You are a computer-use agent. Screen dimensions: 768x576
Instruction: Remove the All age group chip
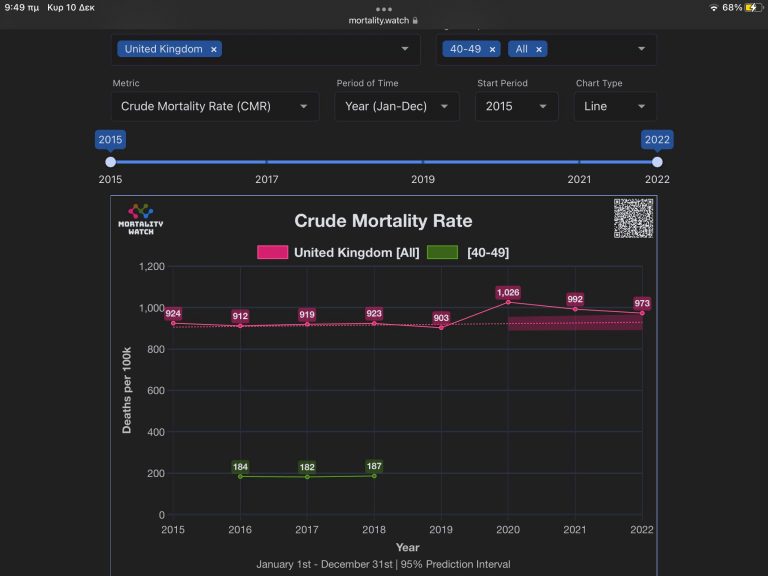coord(539,49)
